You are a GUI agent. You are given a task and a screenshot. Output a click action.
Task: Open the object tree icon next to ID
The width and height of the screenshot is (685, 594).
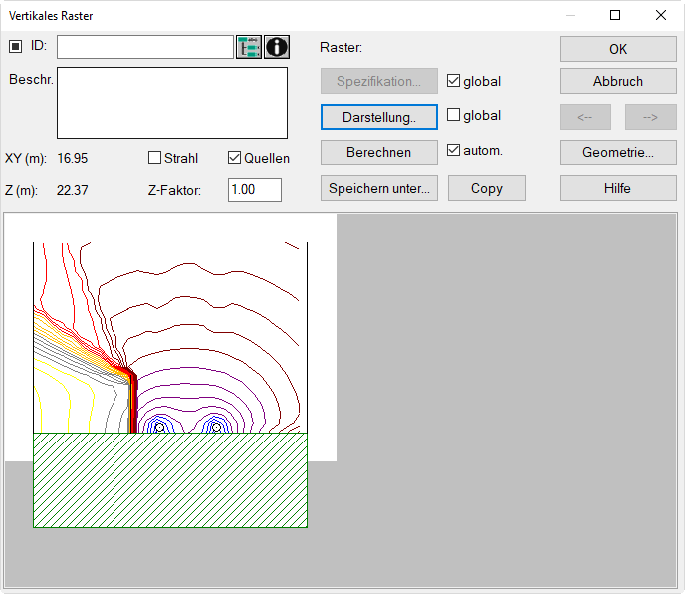tap(249, 47)
